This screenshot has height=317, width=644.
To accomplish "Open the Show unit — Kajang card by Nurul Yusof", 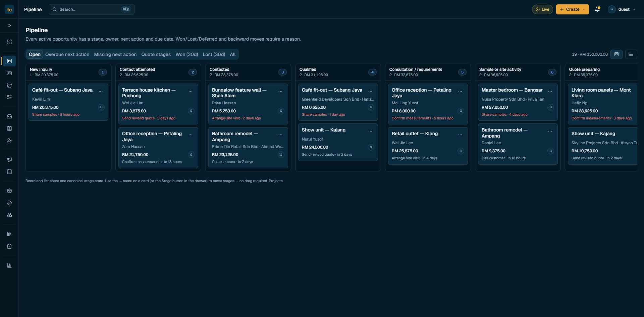I will point(338,142).
